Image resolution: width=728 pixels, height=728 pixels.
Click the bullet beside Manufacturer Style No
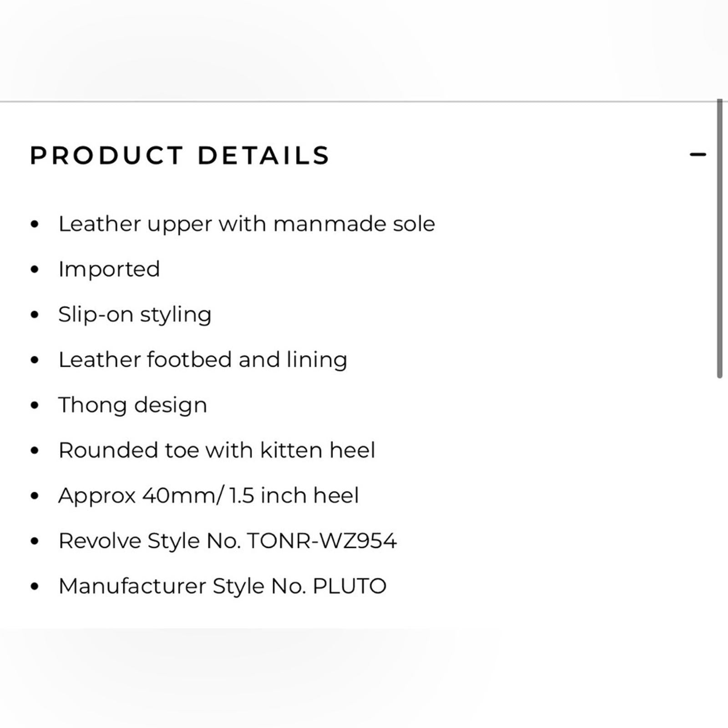tap(35, 586)
